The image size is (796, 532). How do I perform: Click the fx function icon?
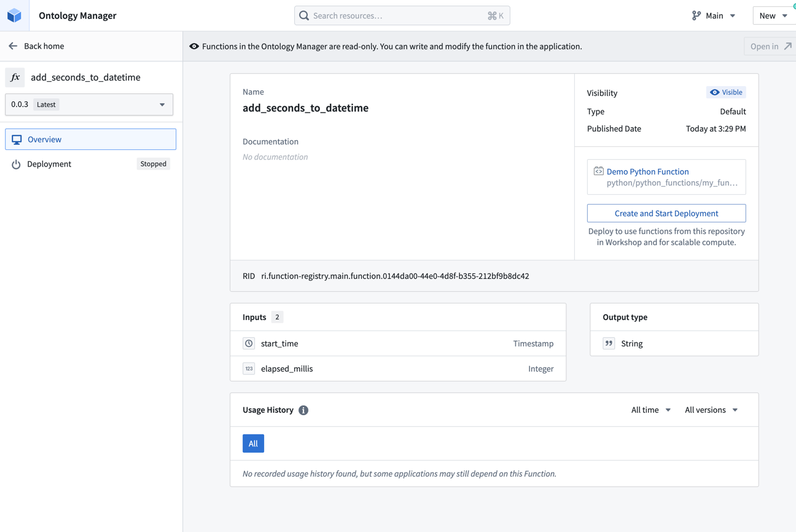(15, 77)
